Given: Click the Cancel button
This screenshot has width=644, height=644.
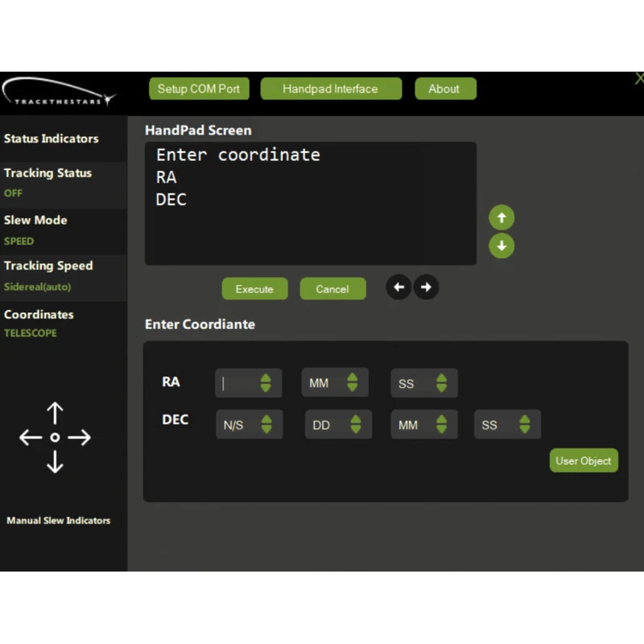Looking at the screenshot, I should [x=332, y=289].
